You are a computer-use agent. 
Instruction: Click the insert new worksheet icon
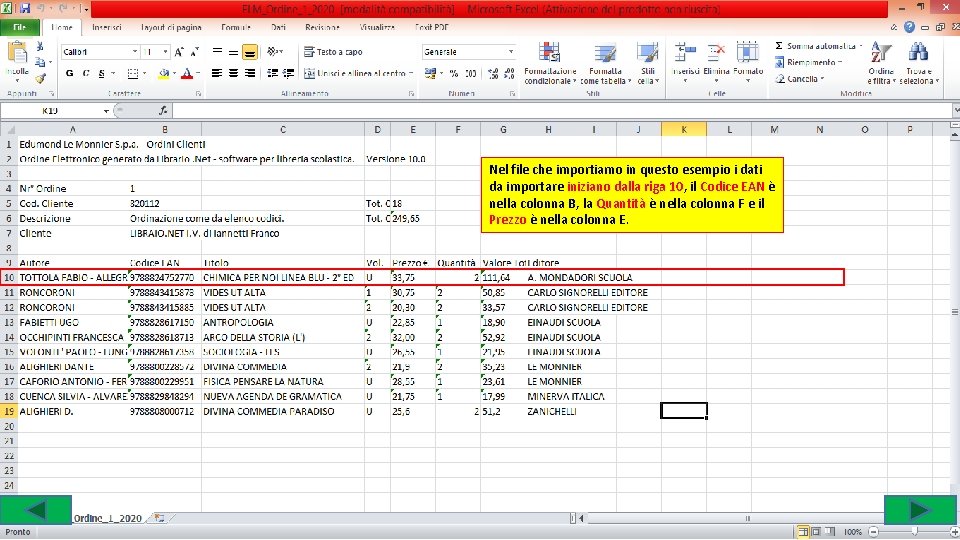click(159, 518)
